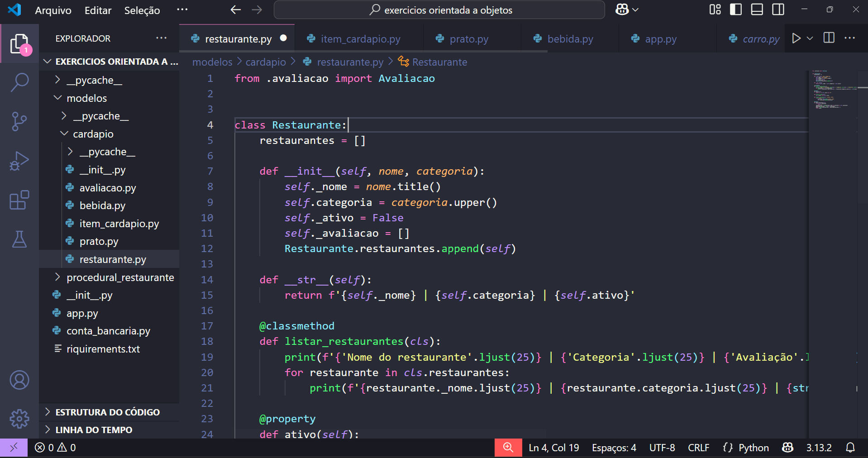Switch to the item_cardapio.py tab
The height and width of the screenshot is (458, 868).
[360, 39]
